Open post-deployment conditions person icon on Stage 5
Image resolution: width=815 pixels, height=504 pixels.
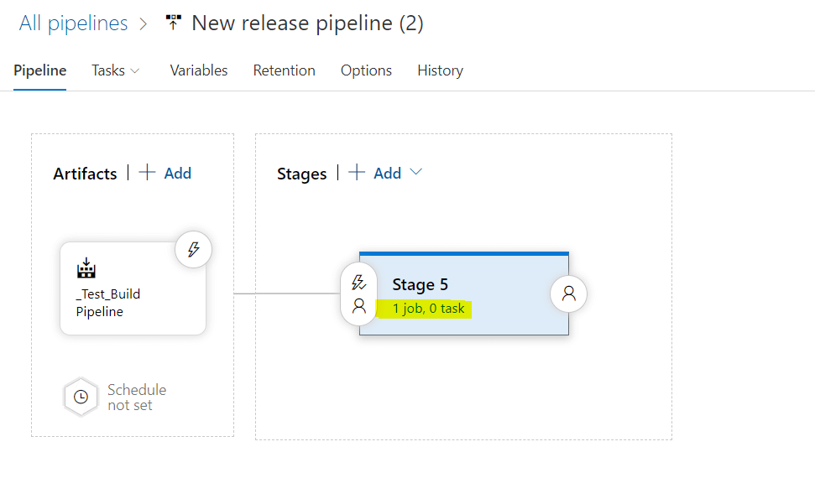568,294
